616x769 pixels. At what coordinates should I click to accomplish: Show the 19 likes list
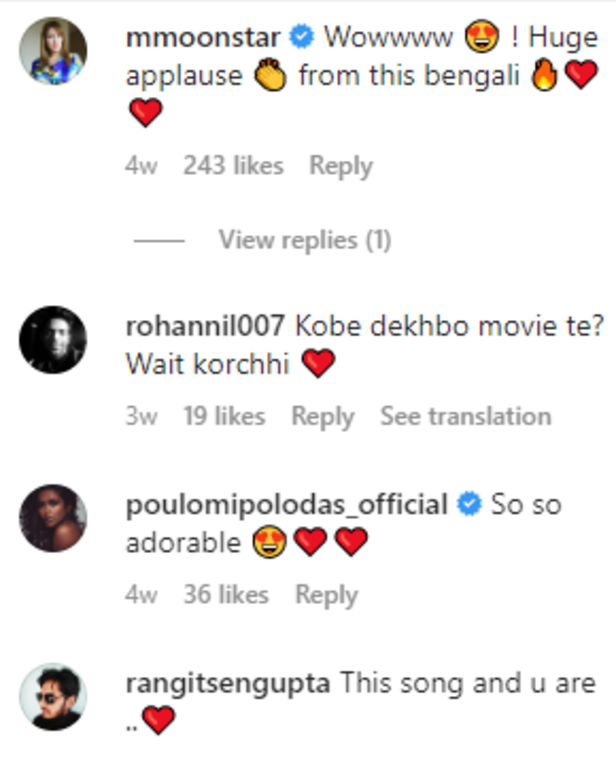[224, 416]
